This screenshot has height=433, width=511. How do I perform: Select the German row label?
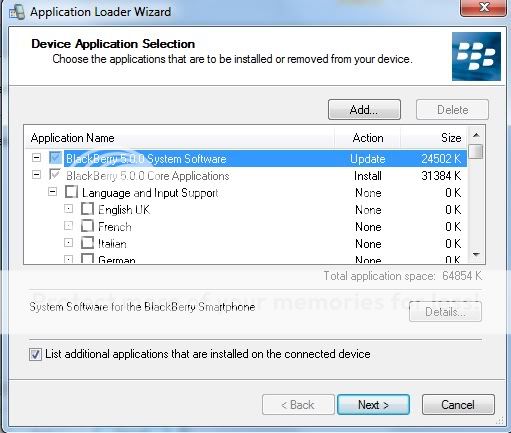point(117,259)
